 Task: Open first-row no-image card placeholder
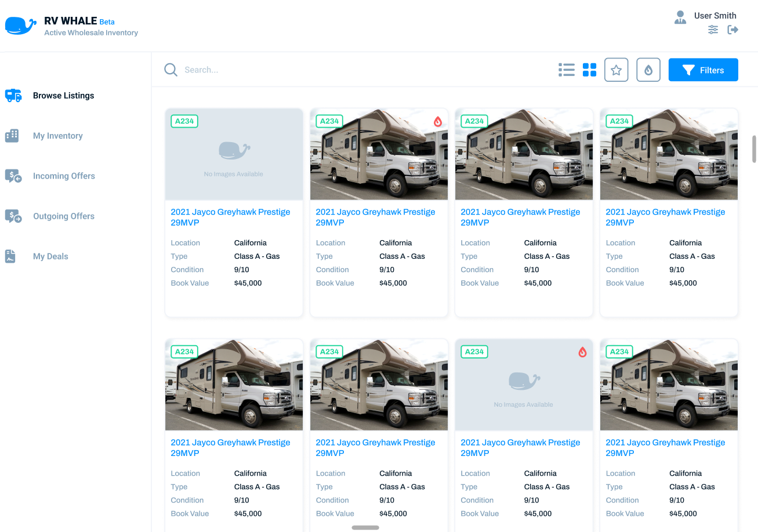coord(234,154)
